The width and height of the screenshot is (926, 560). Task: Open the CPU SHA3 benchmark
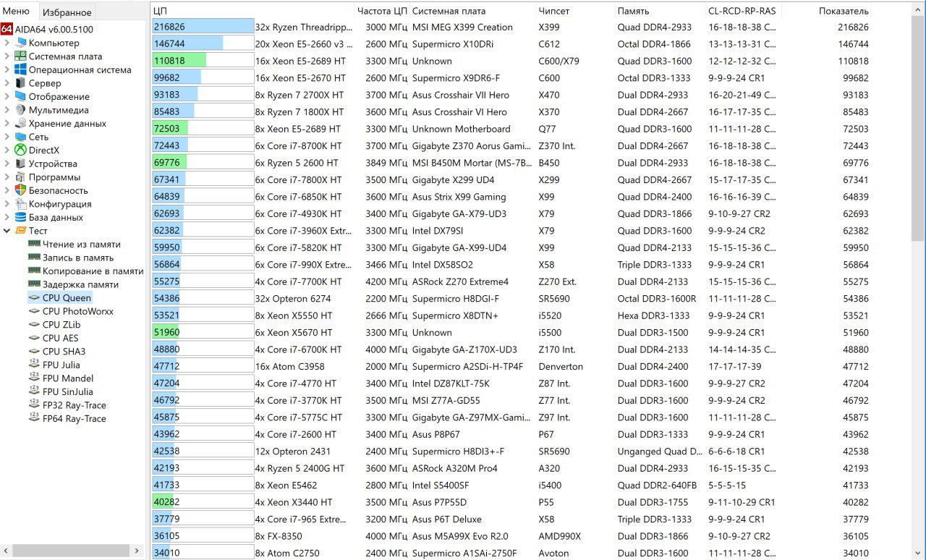point(64,352)
